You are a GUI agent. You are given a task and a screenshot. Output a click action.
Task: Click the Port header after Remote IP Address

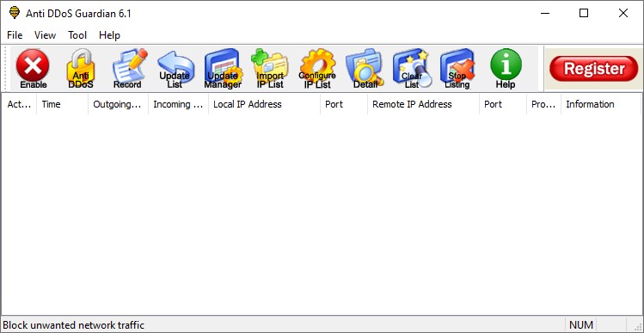click(x=503, y=104)
